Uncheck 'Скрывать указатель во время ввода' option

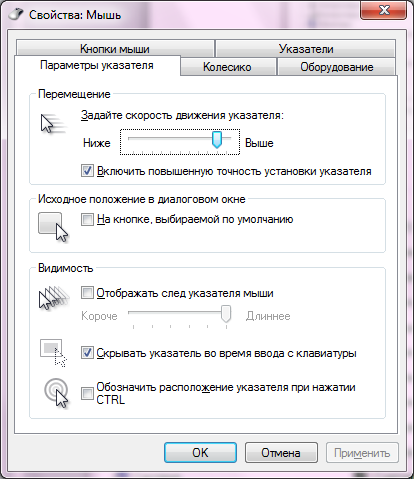pyautogui.click(x=87, y=353)
